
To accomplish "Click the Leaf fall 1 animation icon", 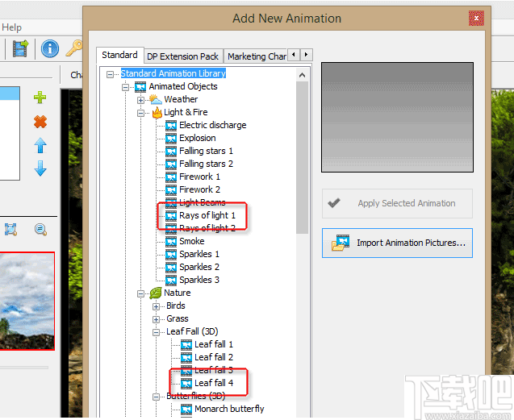I will tap(186, 345).
